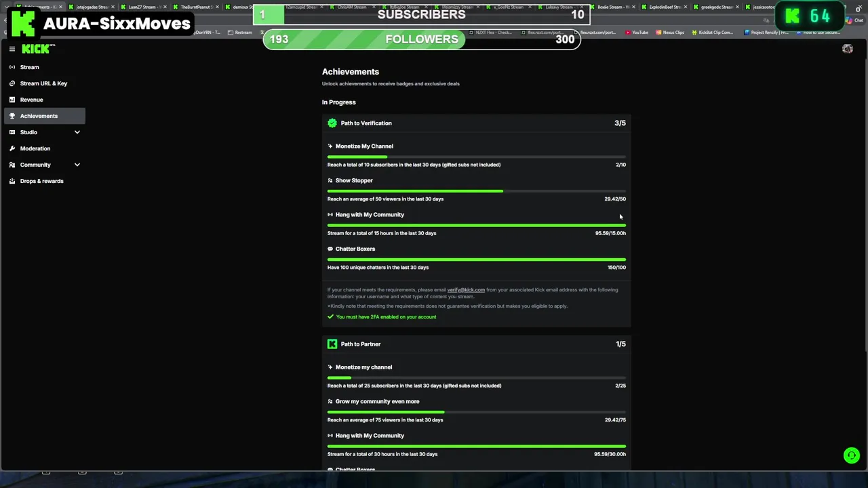Switch to the Bowie Stream browser tab

point(613,7)
